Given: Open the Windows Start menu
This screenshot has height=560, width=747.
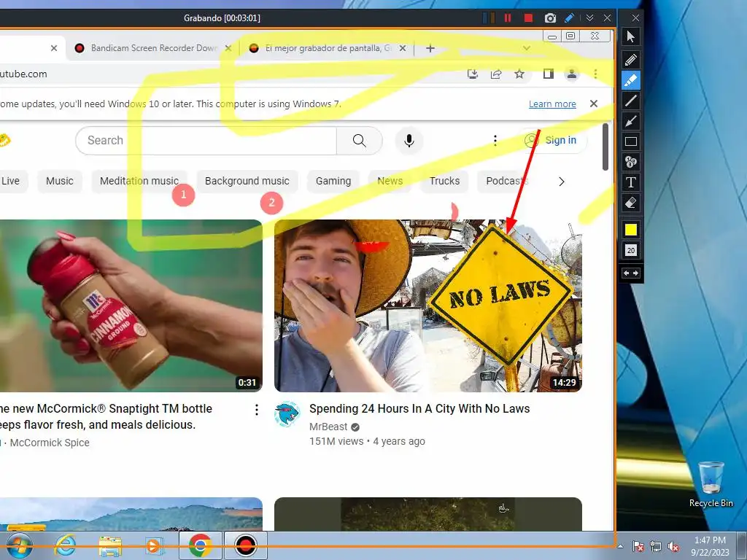Looking at the screenshot, I should (19, 545).
